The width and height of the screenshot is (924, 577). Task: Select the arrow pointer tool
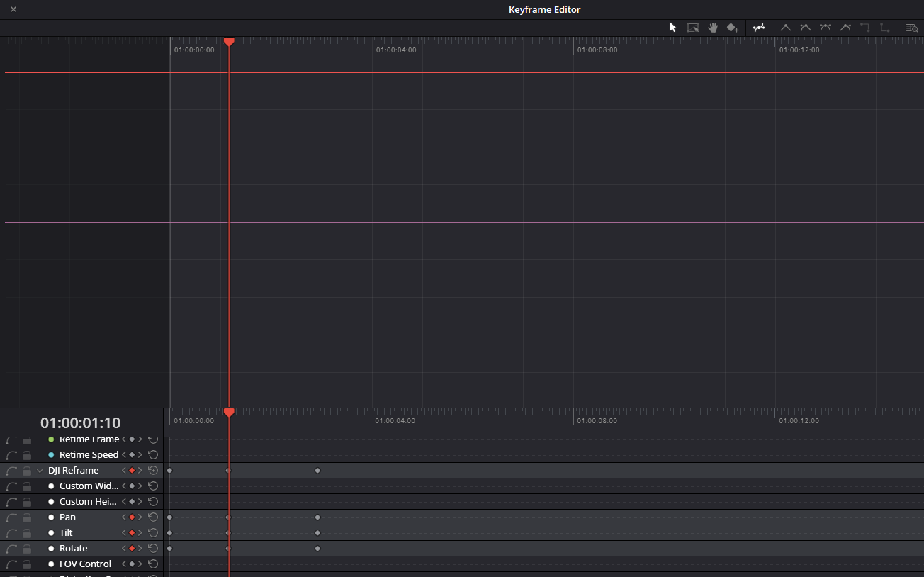673,28
